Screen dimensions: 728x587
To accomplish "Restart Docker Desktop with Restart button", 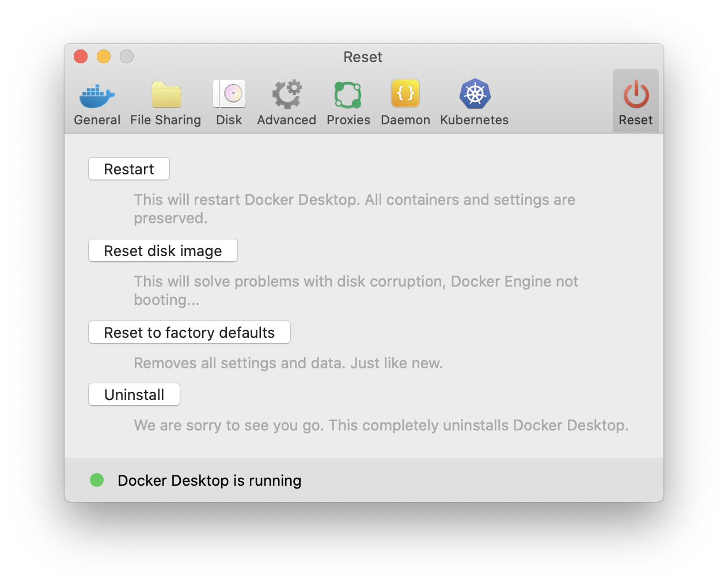I will coord(129,169).
